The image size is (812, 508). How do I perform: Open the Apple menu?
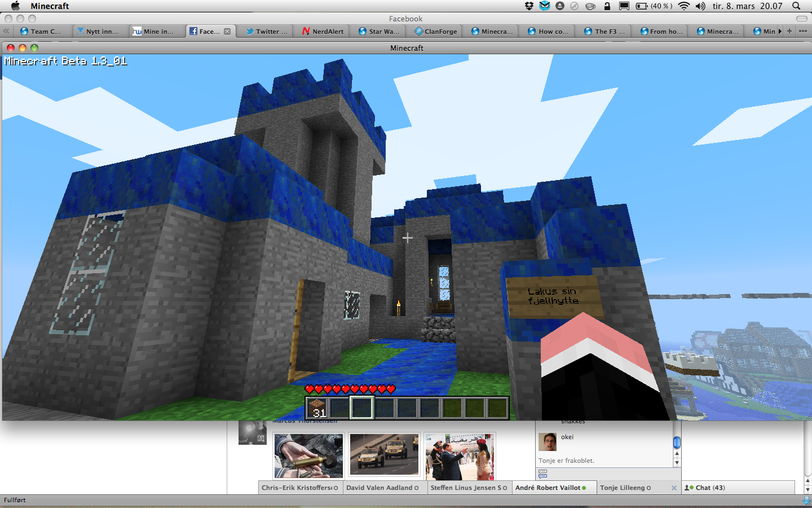(x=15, y=6)
